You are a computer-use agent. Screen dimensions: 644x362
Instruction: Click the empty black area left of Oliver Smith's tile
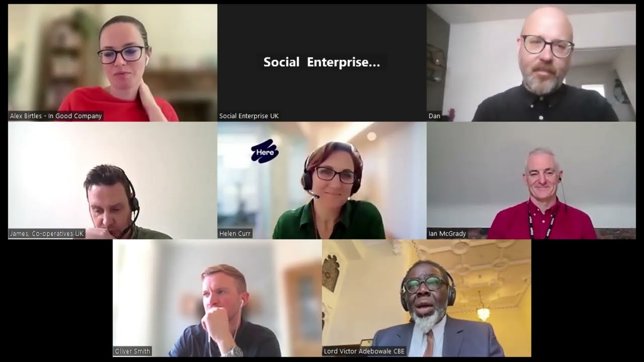[x=60, y=298]
